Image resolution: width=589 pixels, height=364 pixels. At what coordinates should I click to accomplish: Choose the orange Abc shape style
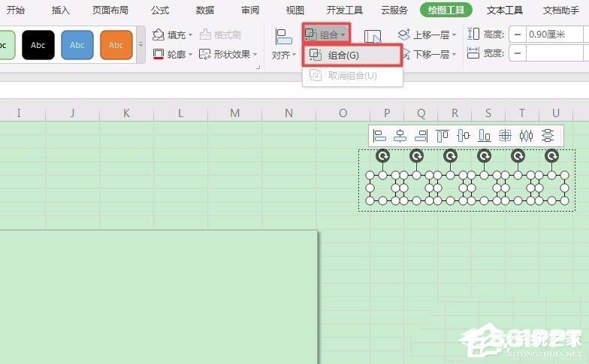click(116, 45)
